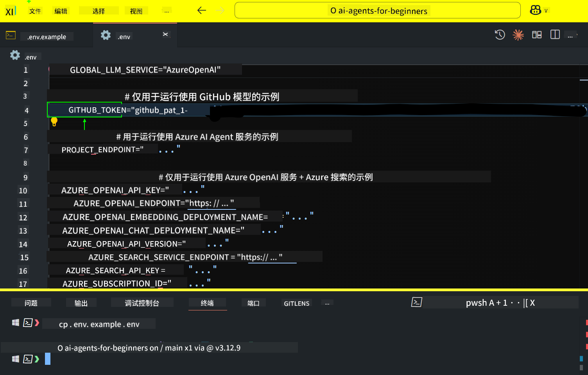Click the terminal cursor input

click(x=48, y=359)
